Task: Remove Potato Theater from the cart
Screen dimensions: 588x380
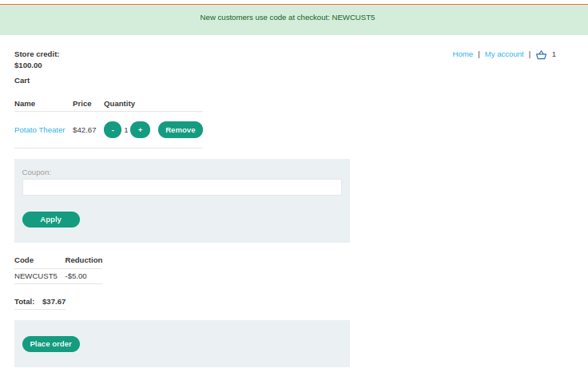Action: 180,130
